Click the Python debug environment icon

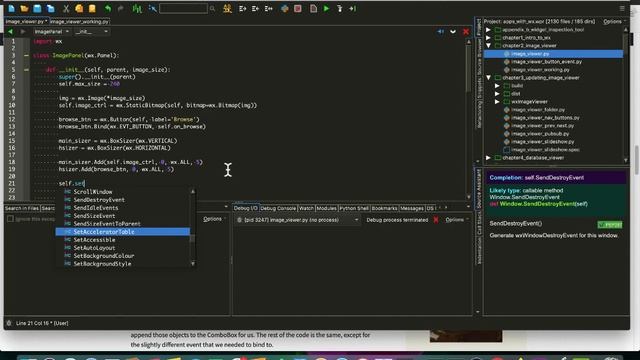(284, 8)
